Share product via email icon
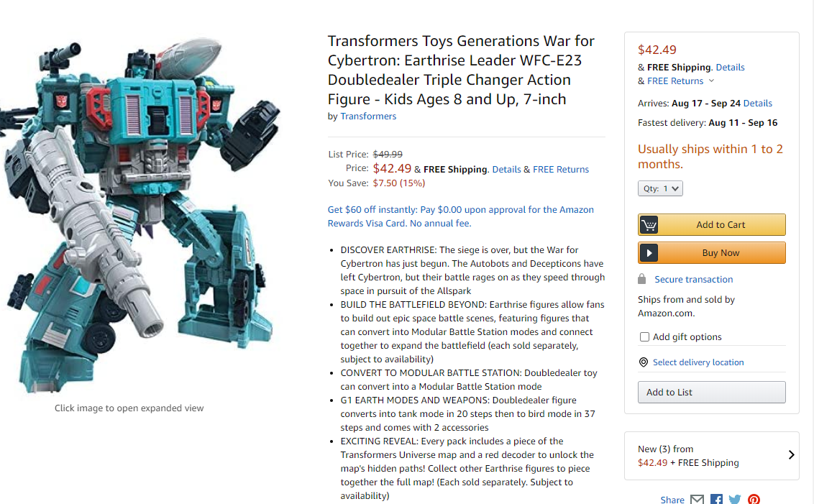814x504 pixels. [697, 500]
